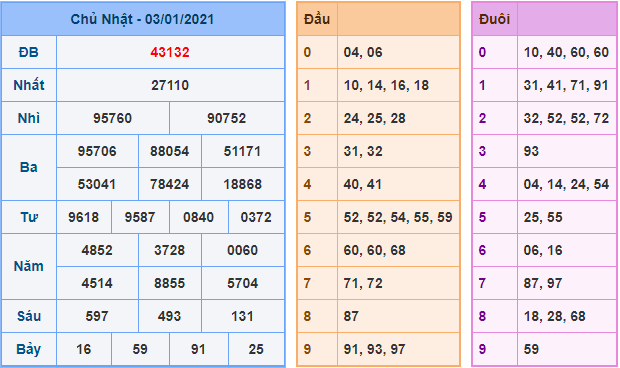The height and width of the screenshot is (368, 620).
Task: Select Đuôi row value 32, 52, 52, 72
Action: [x=566, y=118]
